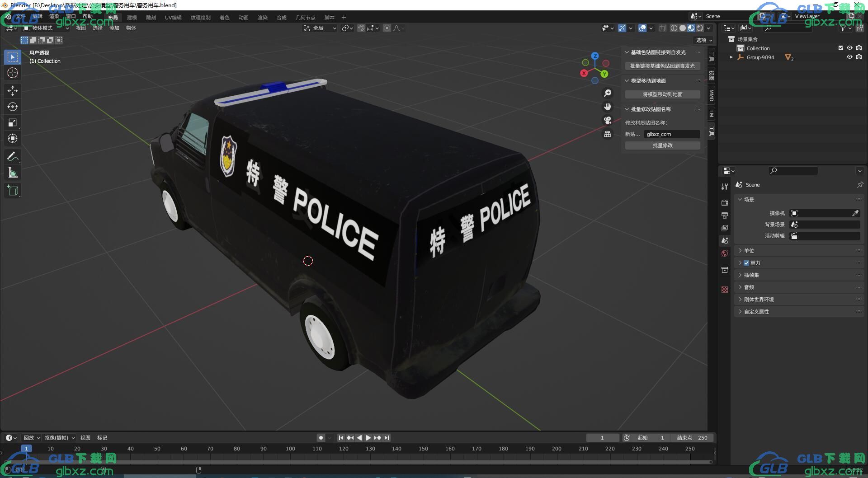Open the MMD sidebar tab

click(x=712, y=95)
